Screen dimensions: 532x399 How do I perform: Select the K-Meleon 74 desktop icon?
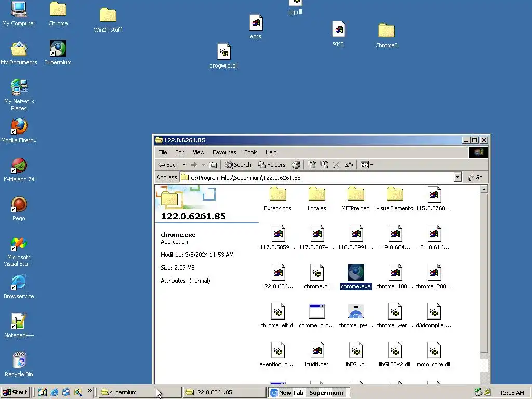pyautogui.click(x=19, y=170)
